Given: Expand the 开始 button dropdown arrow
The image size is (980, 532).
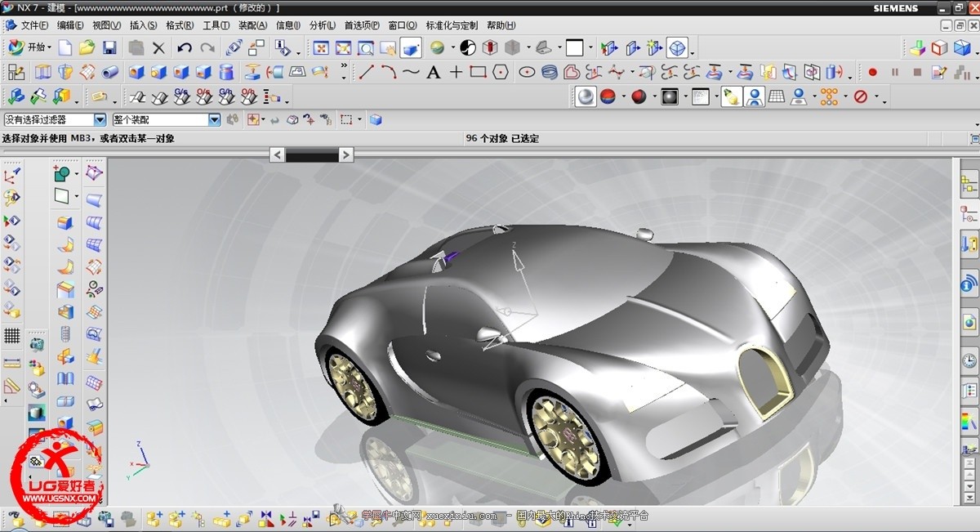Looking at the screenshot, I should 50,48.
